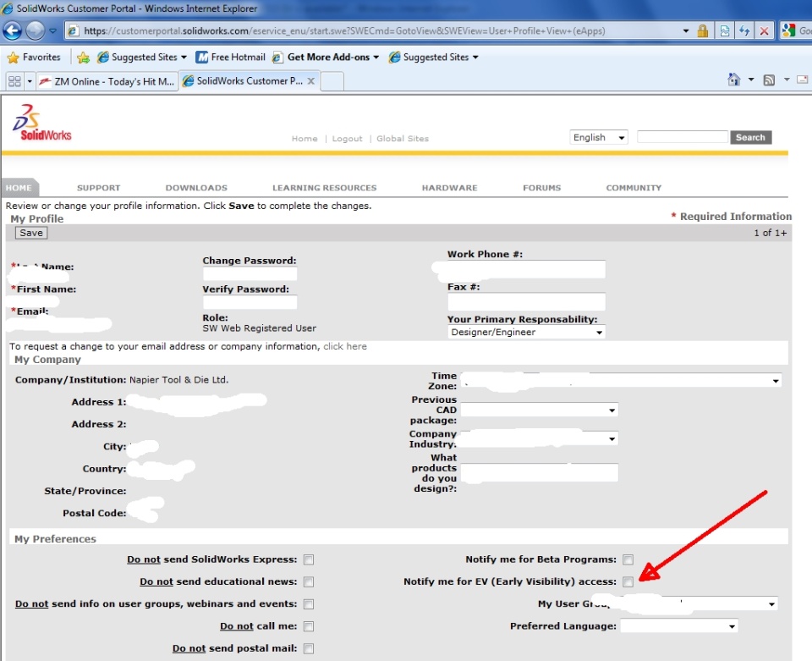This screenshot has width=812, height=661.
Task: Click the Home link in header
Action: click(x=304, y=139)
